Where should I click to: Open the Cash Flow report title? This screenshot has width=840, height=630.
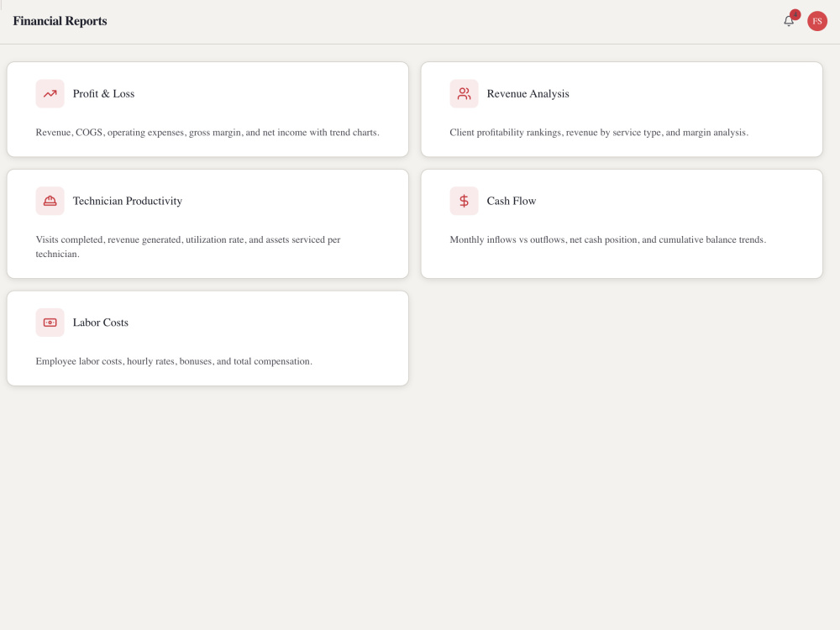[x=511, y=201]
